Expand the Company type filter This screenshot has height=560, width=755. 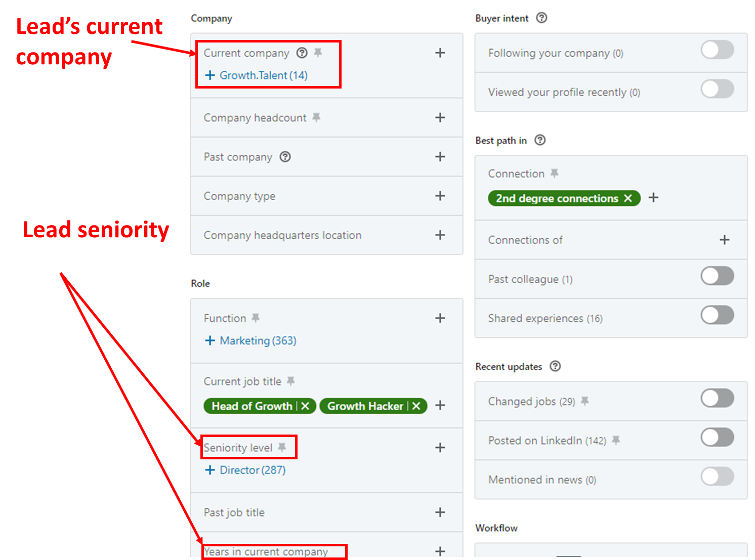tap(440, 196)
